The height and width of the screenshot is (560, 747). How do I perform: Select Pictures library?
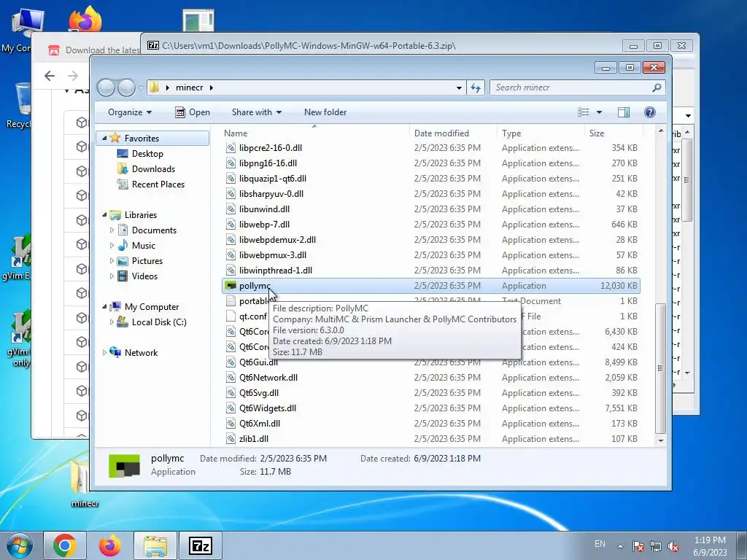(x=147, y=261)
